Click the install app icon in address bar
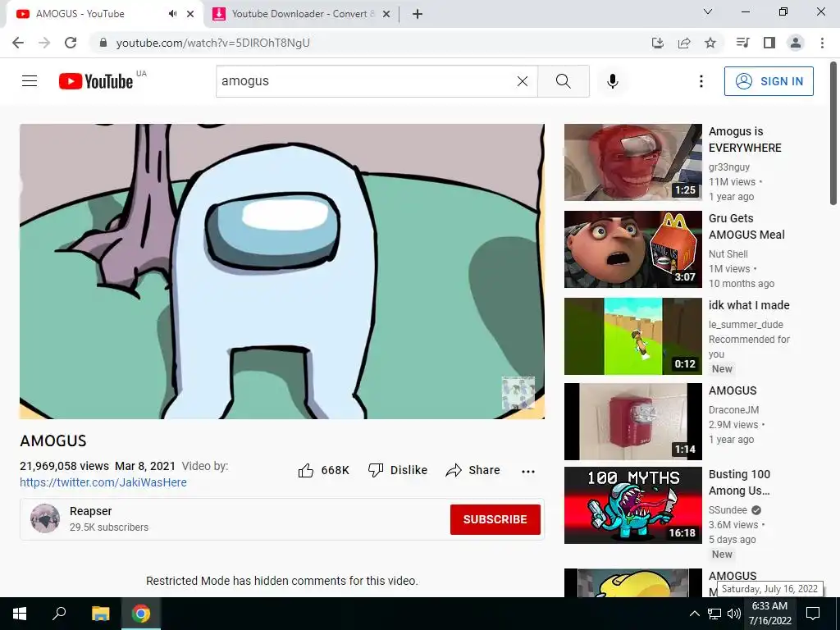The height and width of the screenshot is (630, 840). [658, 43]
